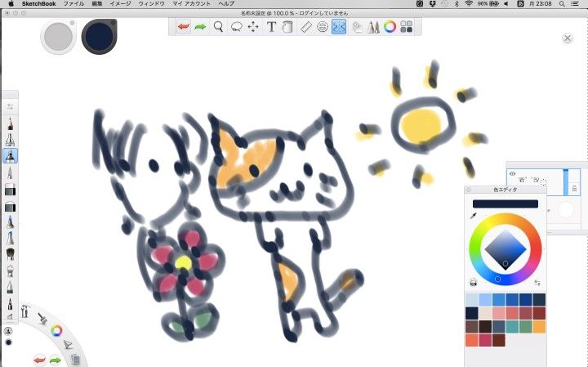Open the tools icon in the corner lagoon
Screen dimensions: 588x367
point(24,312)
